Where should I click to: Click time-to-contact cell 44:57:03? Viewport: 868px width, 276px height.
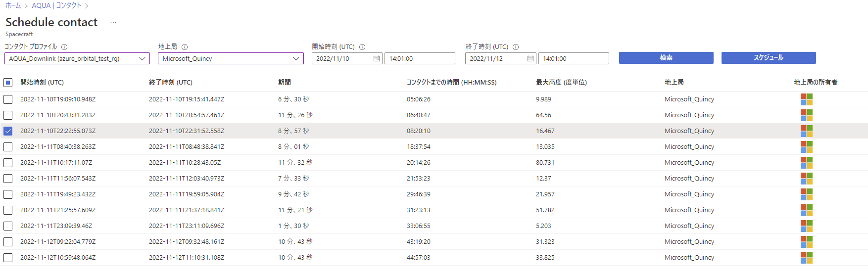419,258
